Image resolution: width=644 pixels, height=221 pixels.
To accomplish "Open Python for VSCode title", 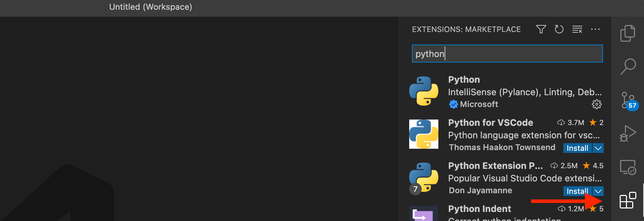I will pyautogui.click(x=490, y=123).
